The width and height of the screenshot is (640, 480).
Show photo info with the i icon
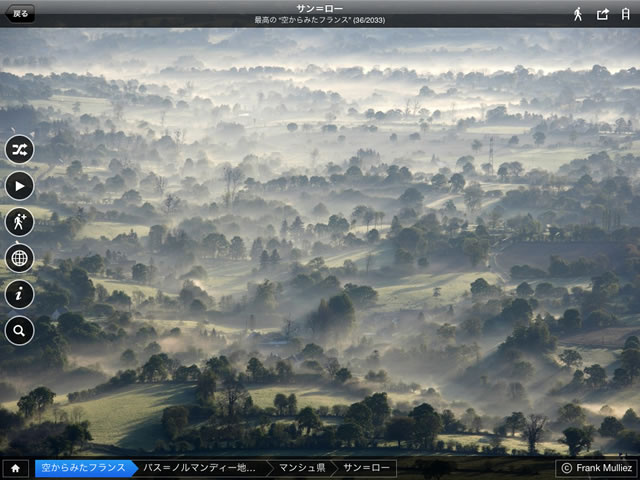coord(19,294)
